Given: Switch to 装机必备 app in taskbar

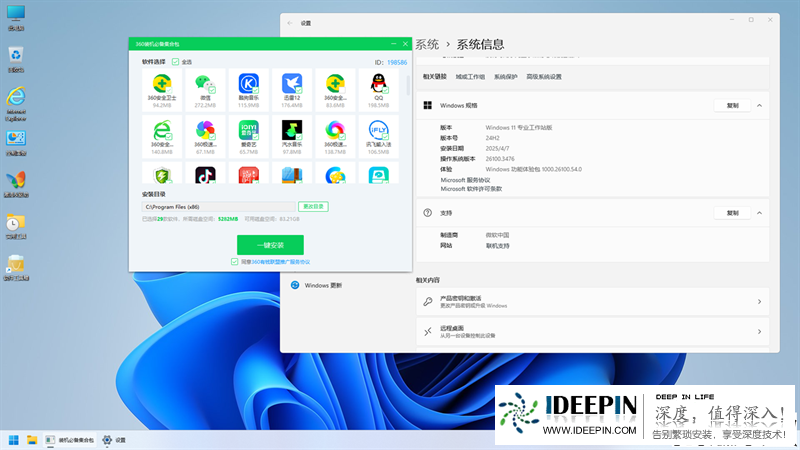Looking at the screenshot, I should coord(70,440).
